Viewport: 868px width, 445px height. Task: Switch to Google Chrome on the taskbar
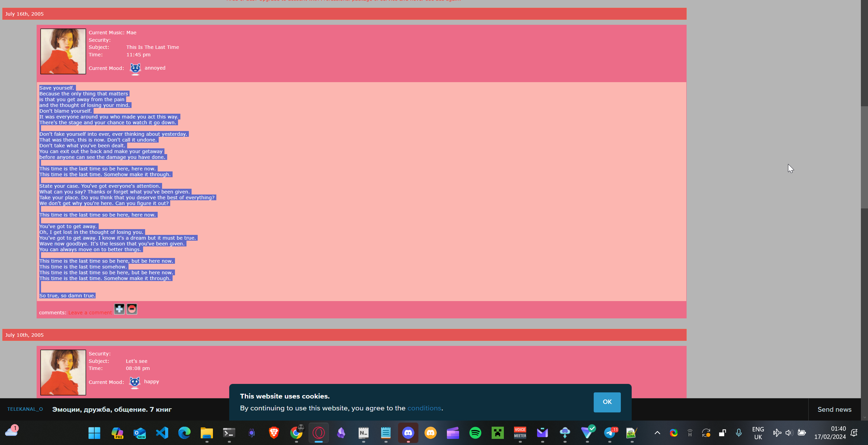[x=296, y=433]
